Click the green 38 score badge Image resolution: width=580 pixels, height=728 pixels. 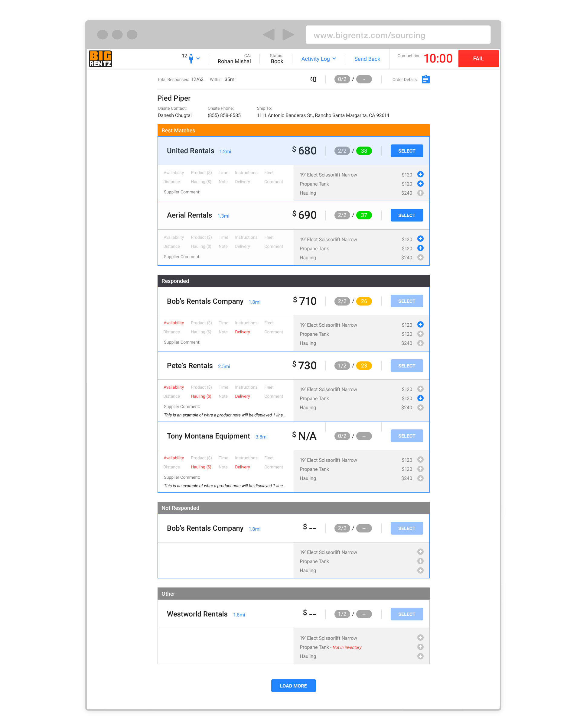click(364, 151)
